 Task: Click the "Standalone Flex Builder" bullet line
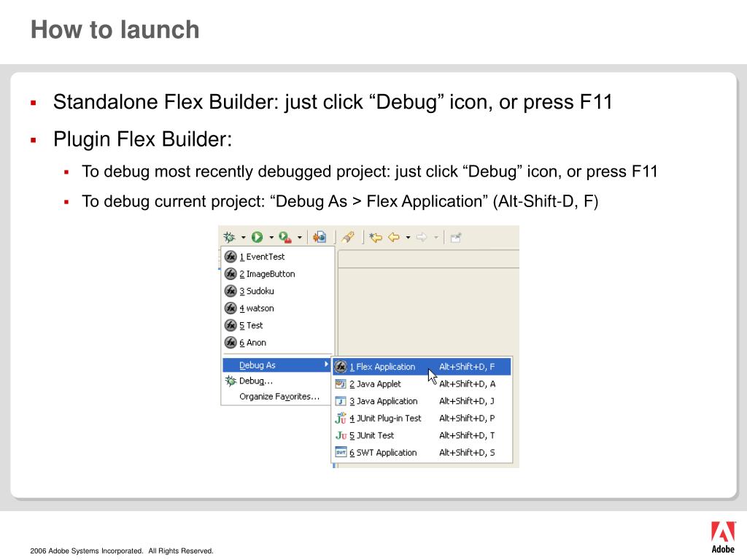click(x=333, y=102)
